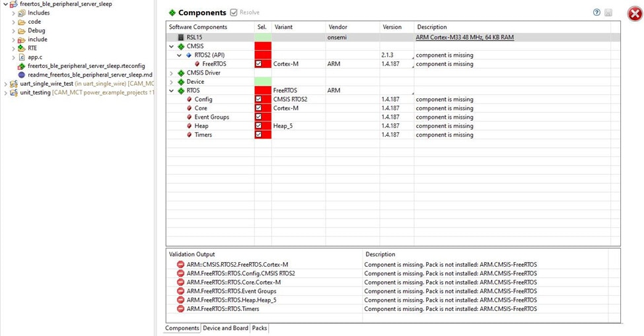
Task: Toggle the Timers component checkbox
Action: pyautogui.click(x=258, y=135)
